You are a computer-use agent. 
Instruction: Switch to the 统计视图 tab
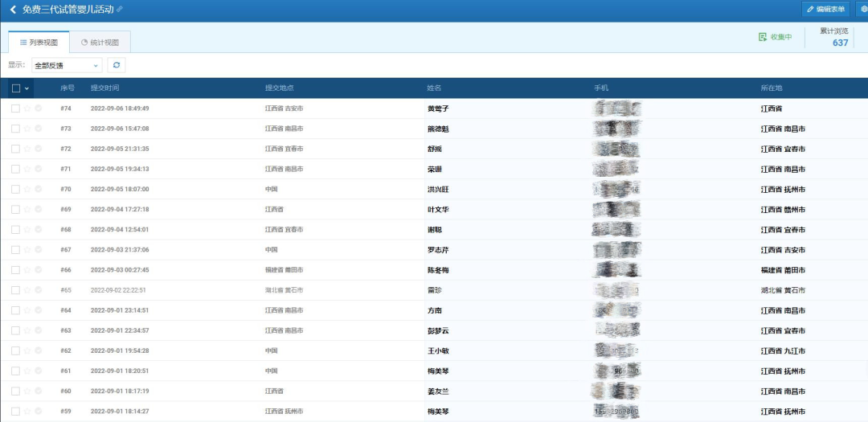click(100, 42)
